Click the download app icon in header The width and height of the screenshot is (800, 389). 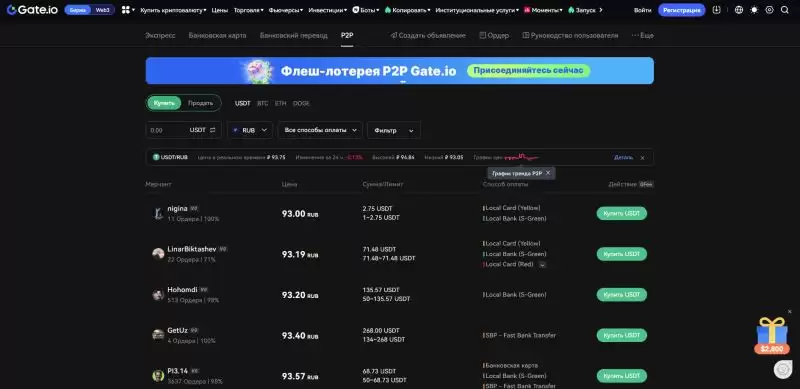[716, 10]
